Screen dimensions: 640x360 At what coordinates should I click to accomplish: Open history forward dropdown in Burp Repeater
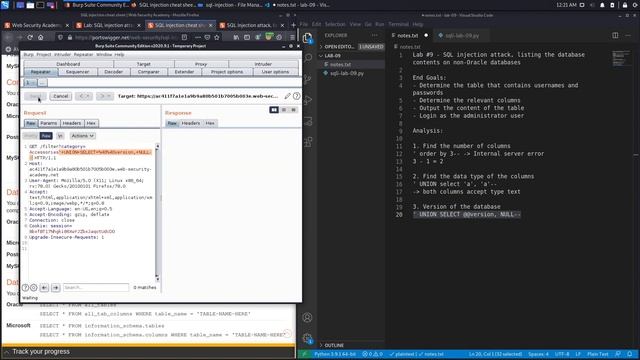pyautogui.click(x=104, y=96)
